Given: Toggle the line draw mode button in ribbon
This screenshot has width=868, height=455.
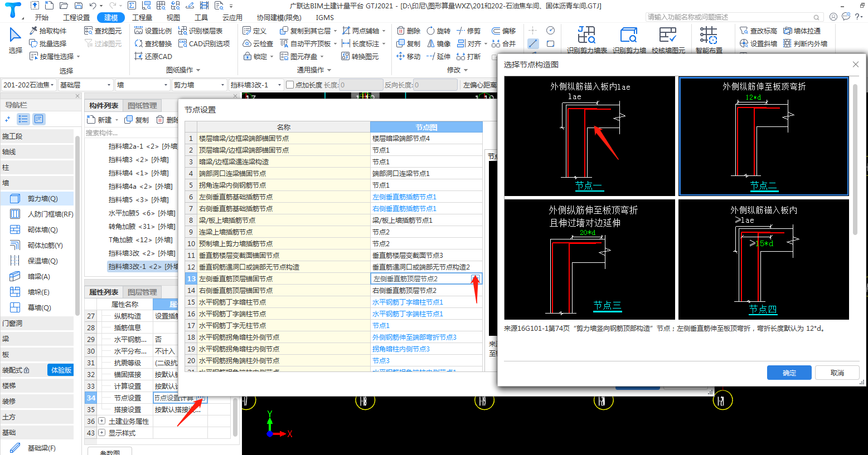Looking at the screenshot, I should pos(534,43).
